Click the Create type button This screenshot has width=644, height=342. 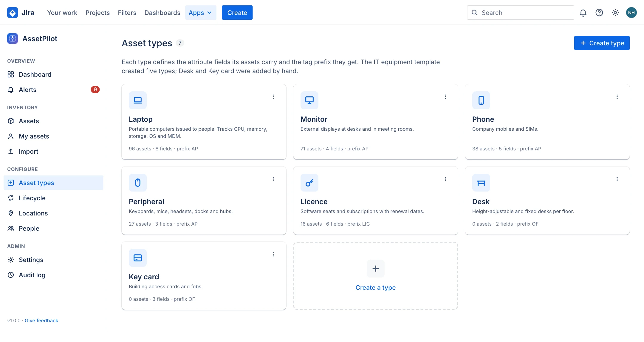pos(602,43)
